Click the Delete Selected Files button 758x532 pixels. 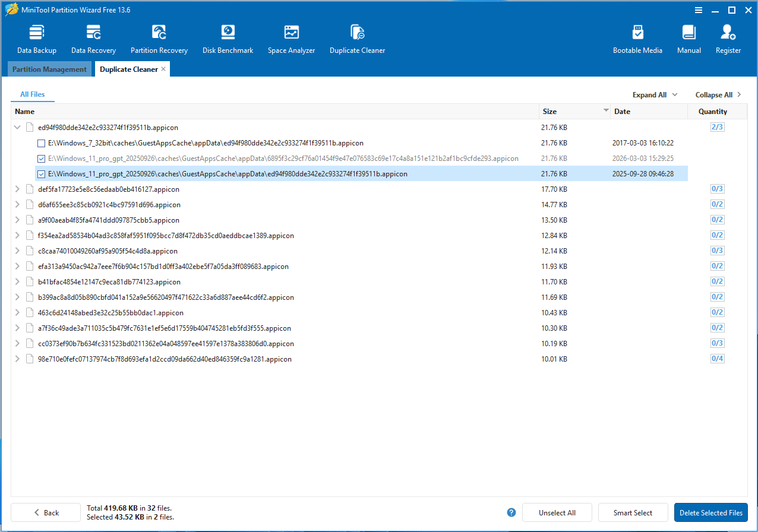[710, 512]
